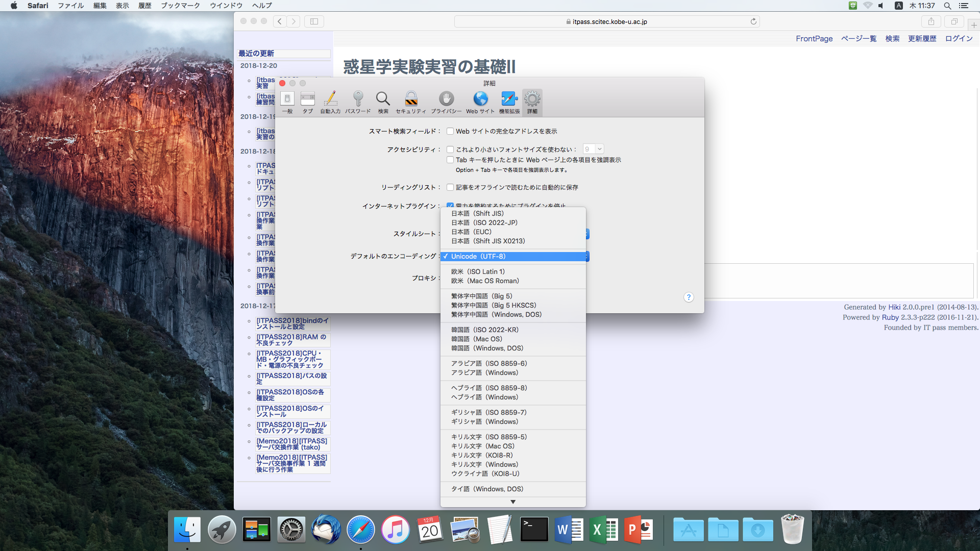Choose 欧米 (ISO Latin 1) from the encoding menu

pos(478,271)
